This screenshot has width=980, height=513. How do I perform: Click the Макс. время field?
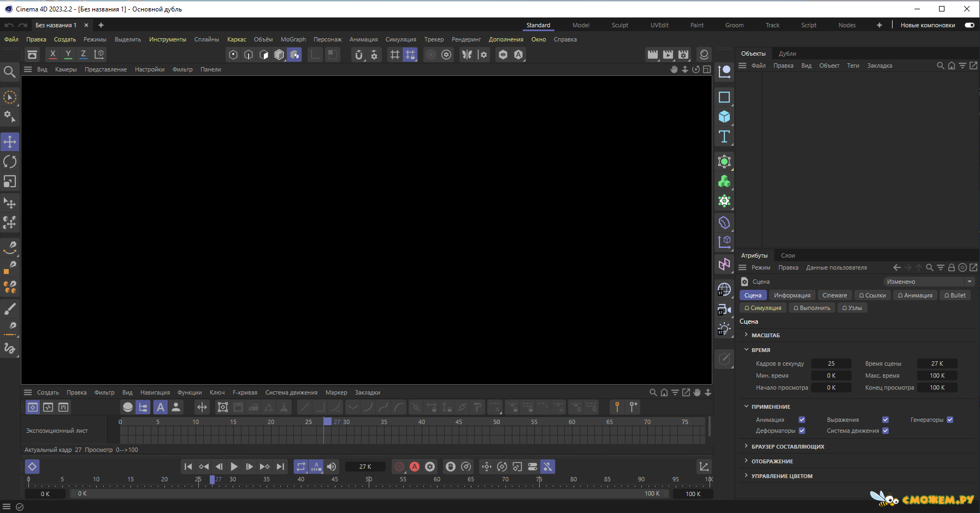point(937,375)
